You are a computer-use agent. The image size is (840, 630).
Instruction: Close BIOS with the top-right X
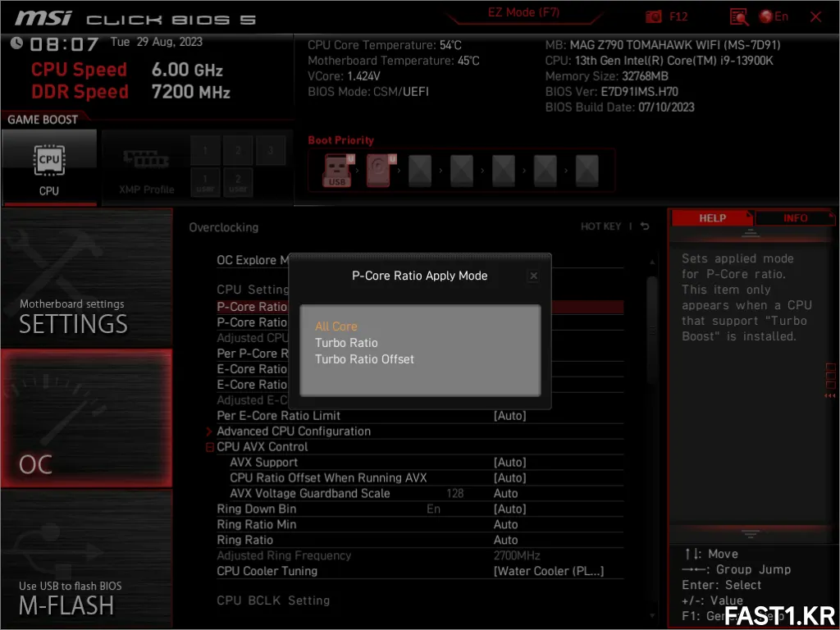pos(816,16)
